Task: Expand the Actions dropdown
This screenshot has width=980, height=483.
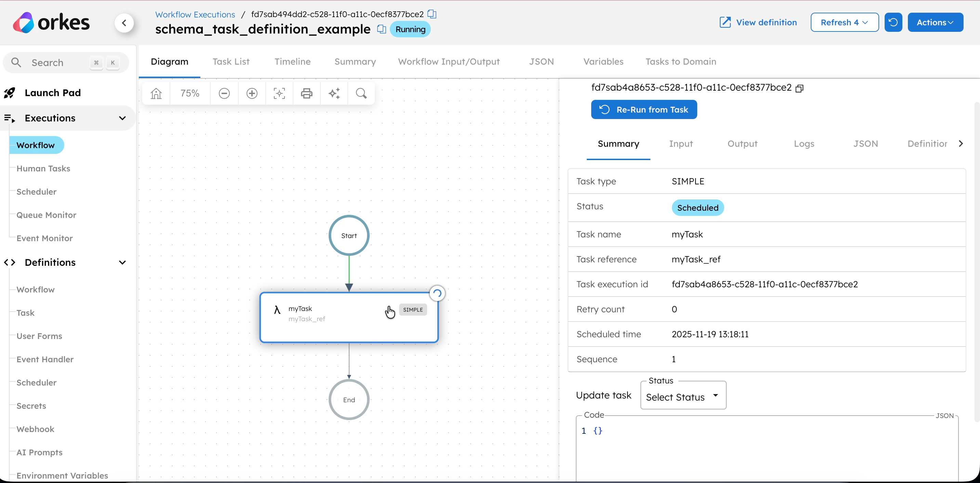Action: click(x=936, y=22)
